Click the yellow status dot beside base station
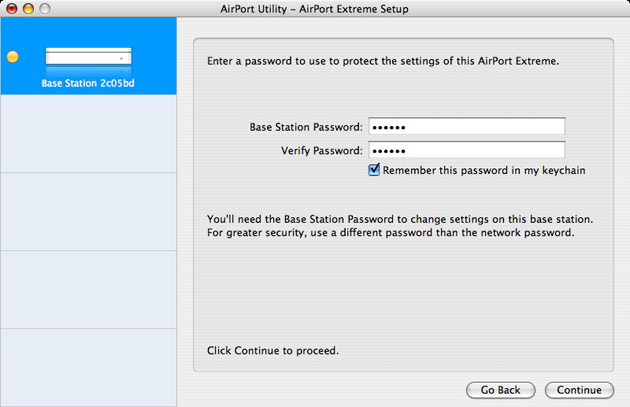Screen dimensions: 630x407 pos(12,57)
